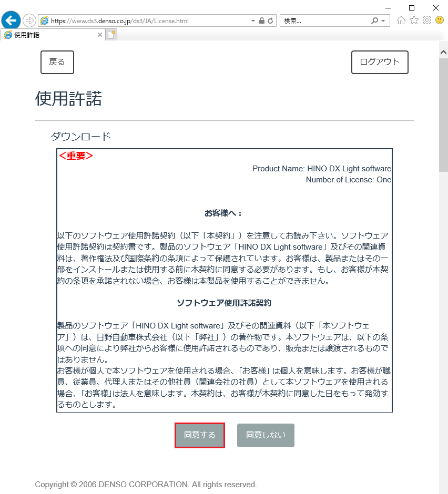Click the 同意する button
The height and width of the screenshot is (494, 448).
[x=200, y=435]
